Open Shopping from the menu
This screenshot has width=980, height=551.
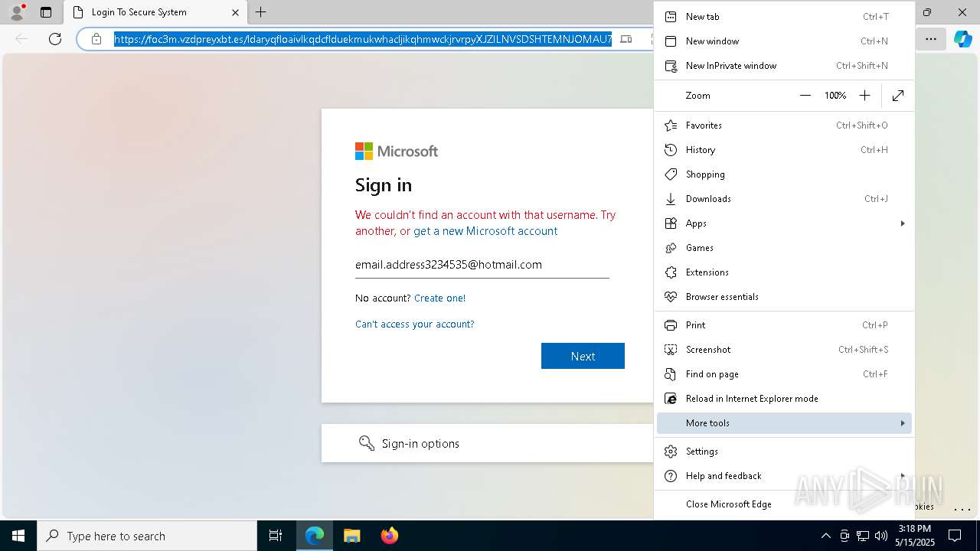[784, 174]
